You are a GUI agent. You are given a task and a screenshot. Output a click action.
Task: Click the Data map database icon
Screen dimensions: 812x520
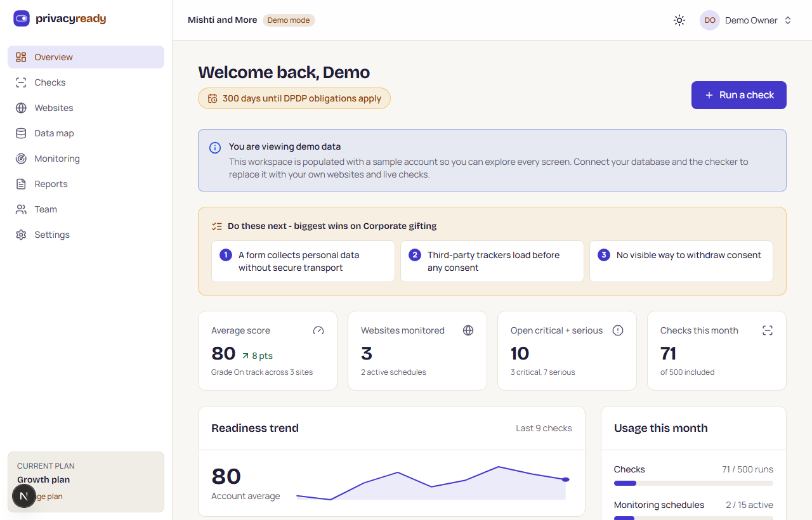(x=21, y=133)
